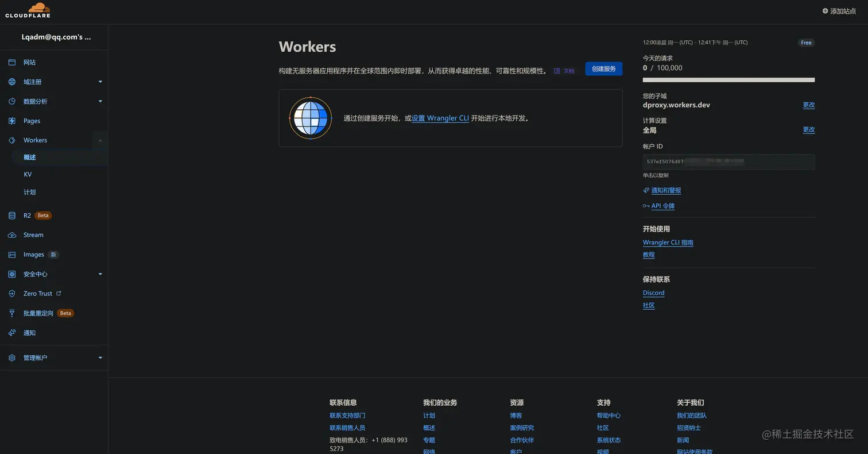The width and height of the screenshot is (868, 454).
Task: Copy the 帐户 ID field
Action: [728, 161]
